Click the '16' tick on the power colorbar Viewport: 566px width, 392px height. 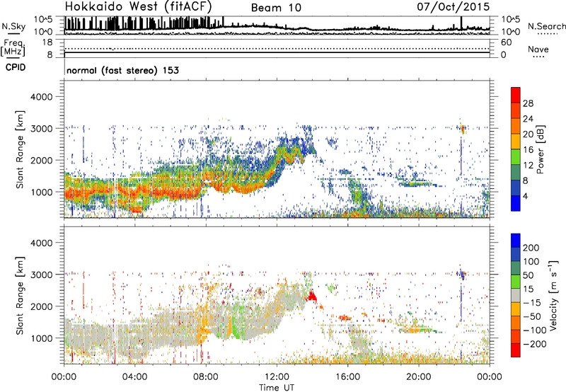528,150
